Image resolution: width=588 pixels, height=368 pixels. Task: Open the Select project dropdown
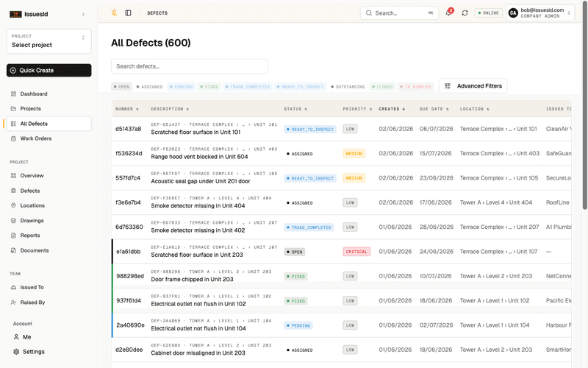[49, 41]
